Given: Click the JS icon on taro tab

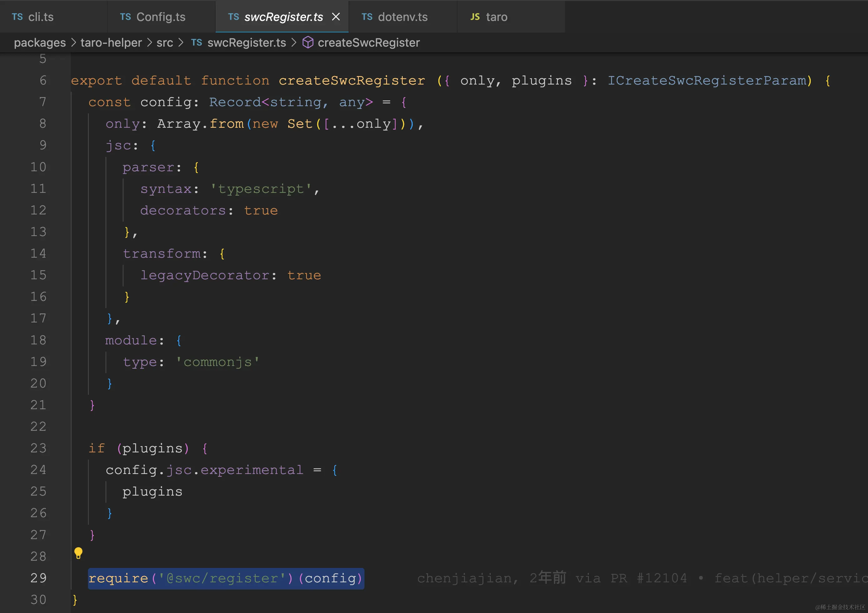Looking at the screenshot, I should click(x=475, y=17).
